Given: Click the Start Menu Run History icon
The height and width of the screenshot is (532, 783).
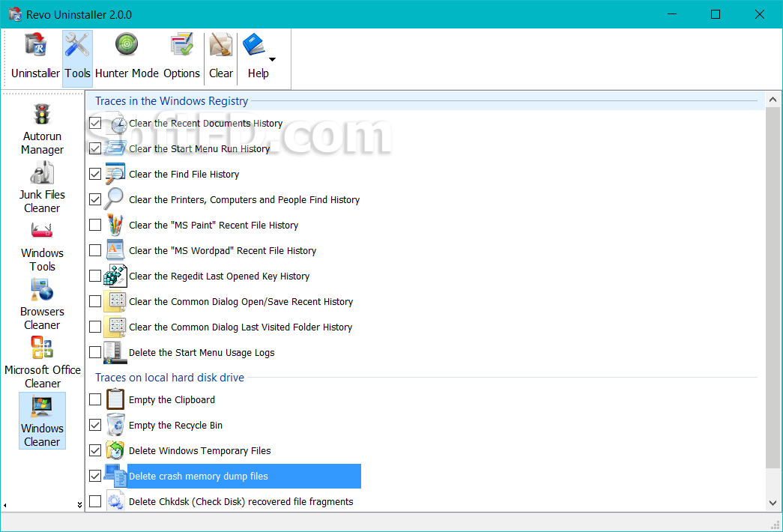Looking at the screenshot, I should [116, 148].
